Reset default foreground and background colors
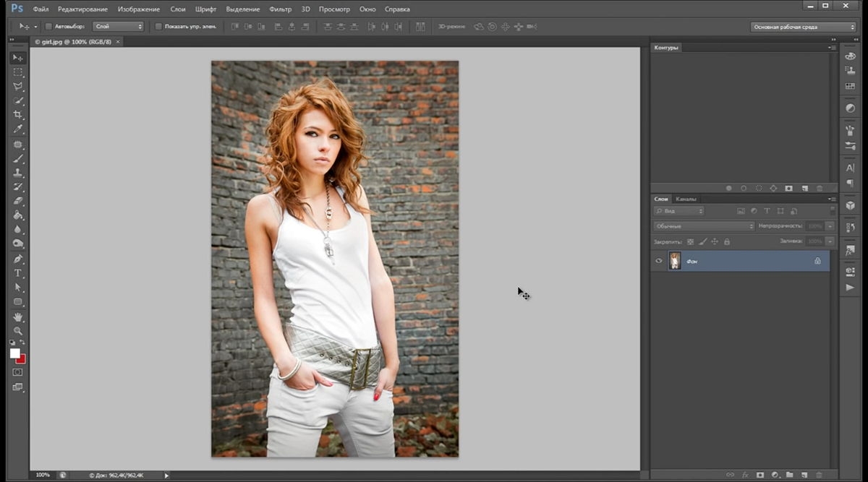The width and height of the screenshot is (868, 482). coord(13,343)
